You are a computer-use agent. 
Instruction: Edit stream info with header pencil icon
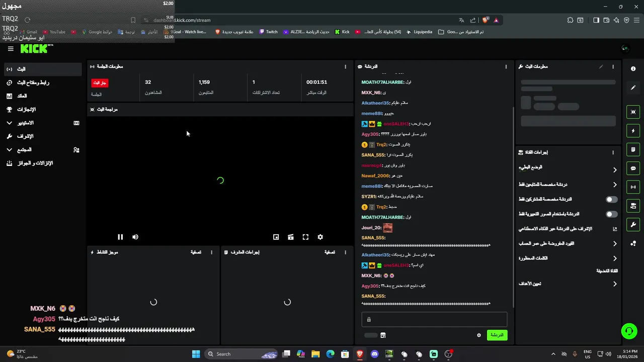point(601,66)
